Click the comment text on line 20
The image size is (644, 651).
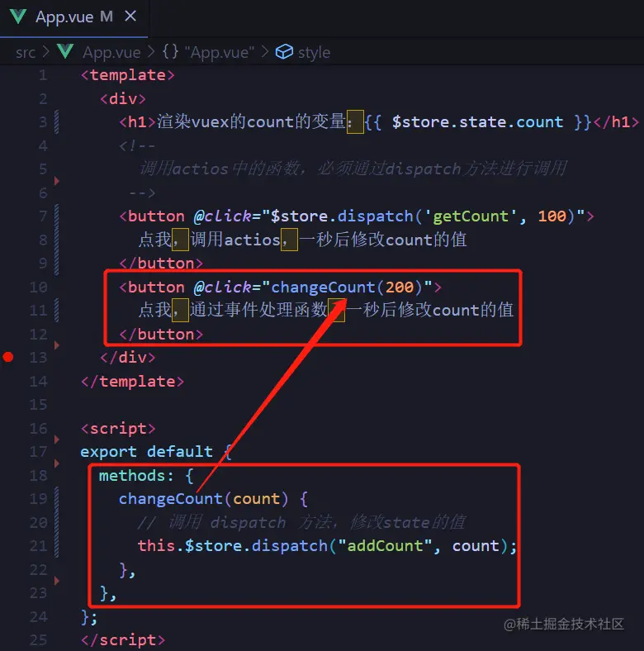[301, 523]
